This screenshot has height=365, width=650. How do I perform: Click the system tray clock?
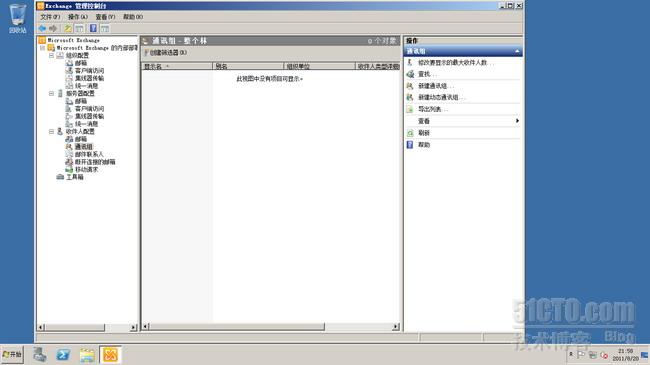(626, 355)
